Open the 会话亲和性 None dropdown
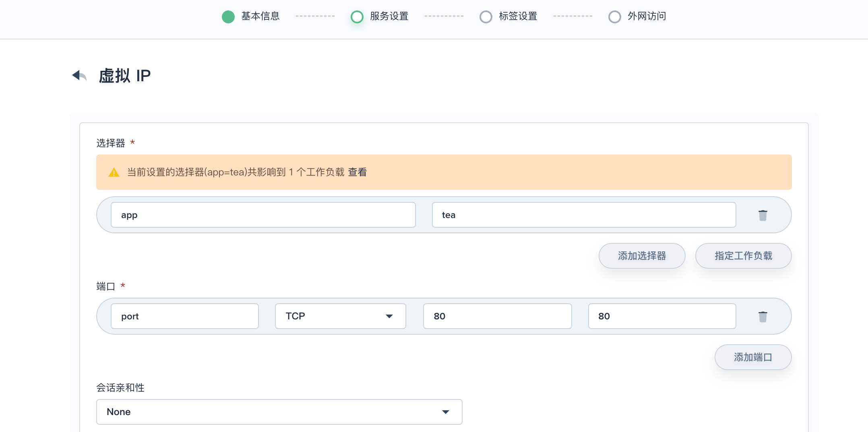Viewport: 868px width, 432px height. tap(279, 412)
